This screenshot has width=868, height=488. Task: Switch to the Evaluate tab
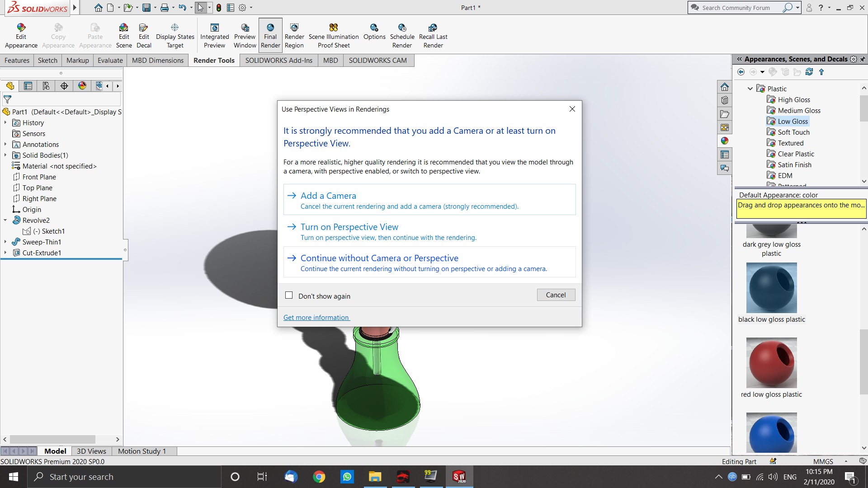pyautogui.click(x=110, y=60)
